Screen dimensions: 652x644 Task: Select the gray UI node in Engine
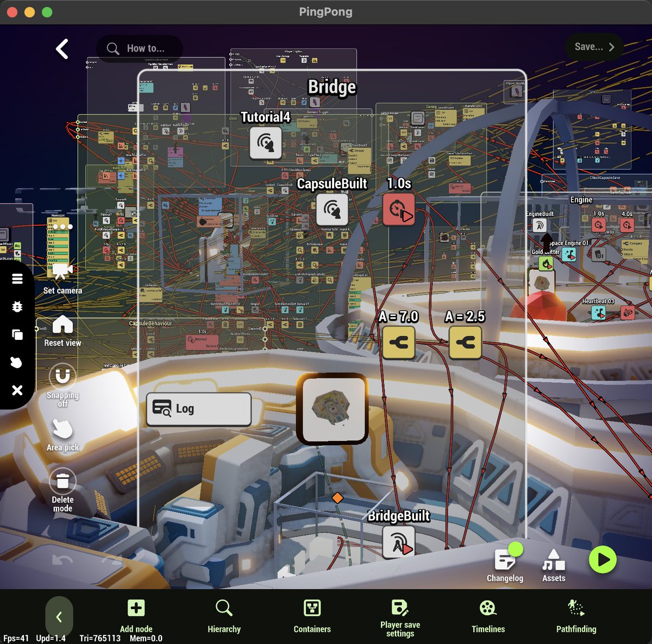click(x=598, y=254)
